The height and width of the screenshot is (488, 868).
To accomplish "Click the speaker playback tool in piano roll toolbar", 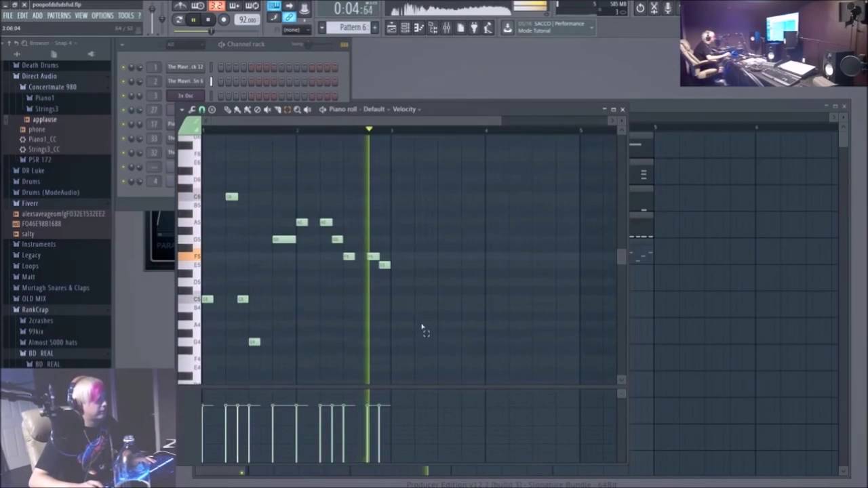I will point(307,109).
